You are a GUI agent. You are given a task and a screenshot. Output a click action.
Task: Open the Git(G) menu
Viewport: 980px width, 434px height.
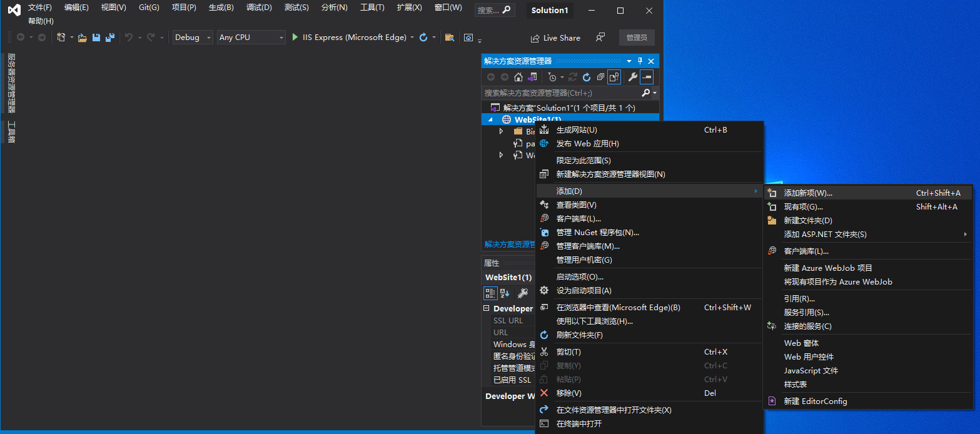pyautogui.click(x=149, y=8)
